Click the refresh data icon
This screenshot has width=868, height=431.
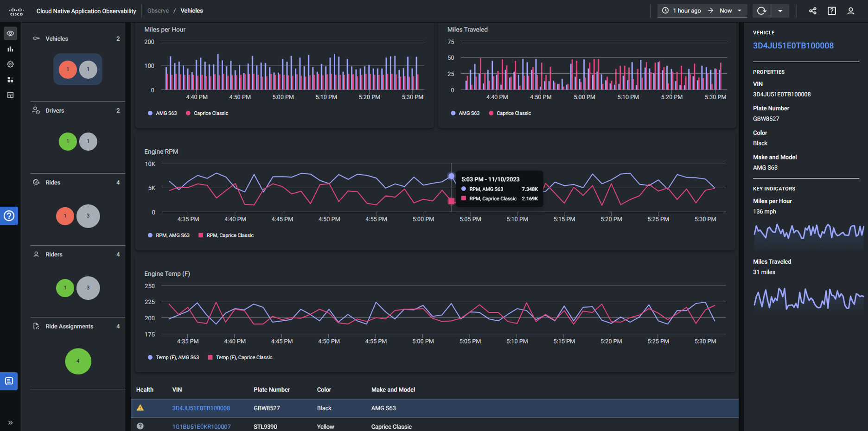[761, 11]
